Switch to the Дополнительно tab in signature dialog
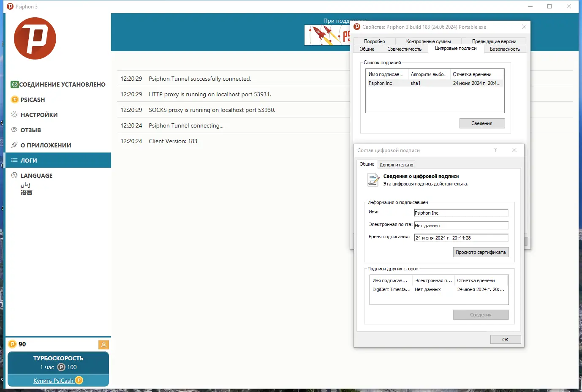This screenshot has height=392, width=582. click(396, 165)
